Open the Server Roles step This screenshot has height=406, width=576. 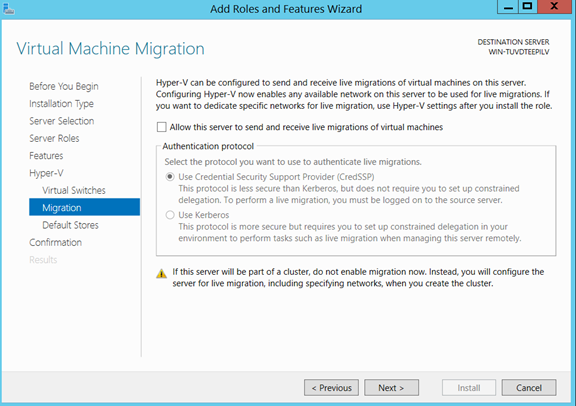point(54,138)
